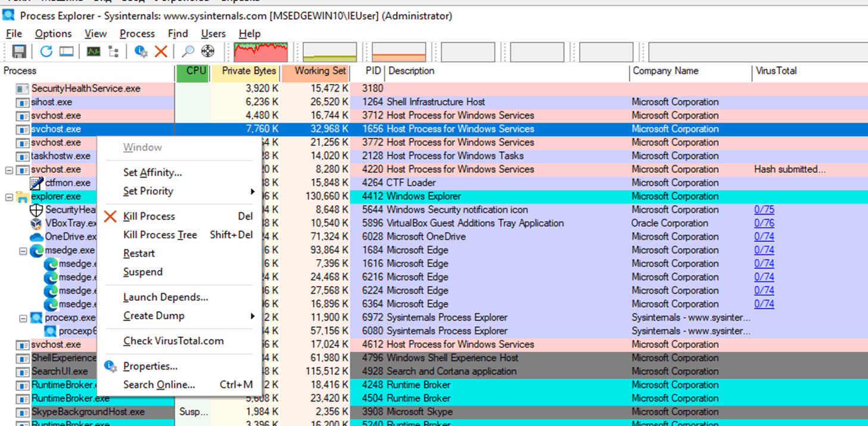
Task: Click the Refresh Now toolbar icon
Action: click(46, 51)
